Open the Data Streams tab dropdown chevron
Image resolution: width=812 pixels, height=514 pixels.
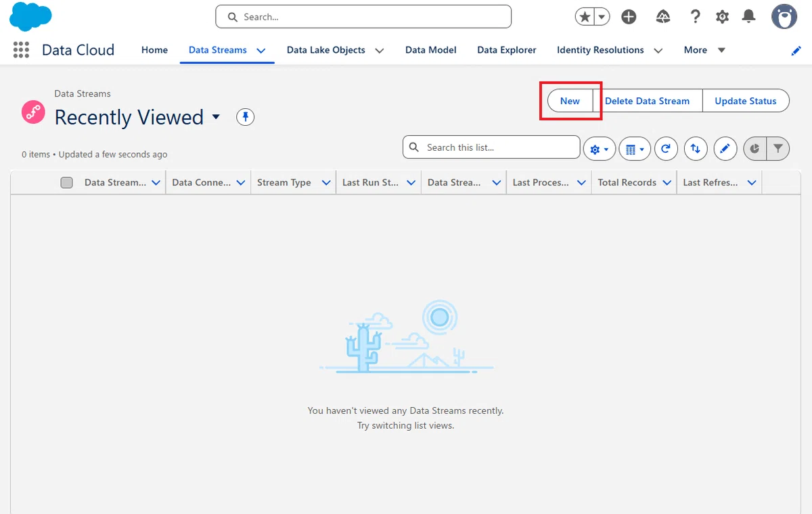tap(261, 51)
